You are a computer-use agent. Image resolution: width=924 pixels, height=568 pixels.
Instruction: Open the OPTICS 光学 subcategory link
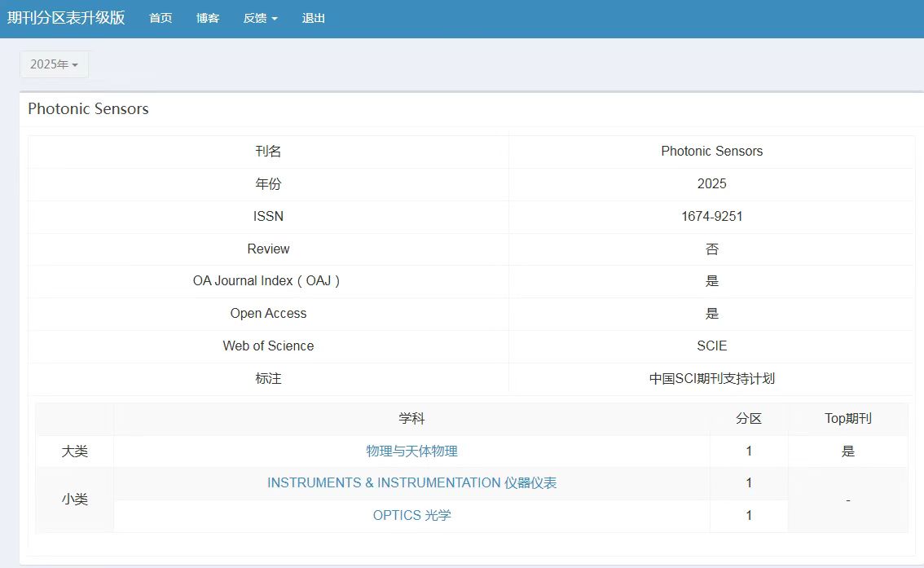pos(411,516)
